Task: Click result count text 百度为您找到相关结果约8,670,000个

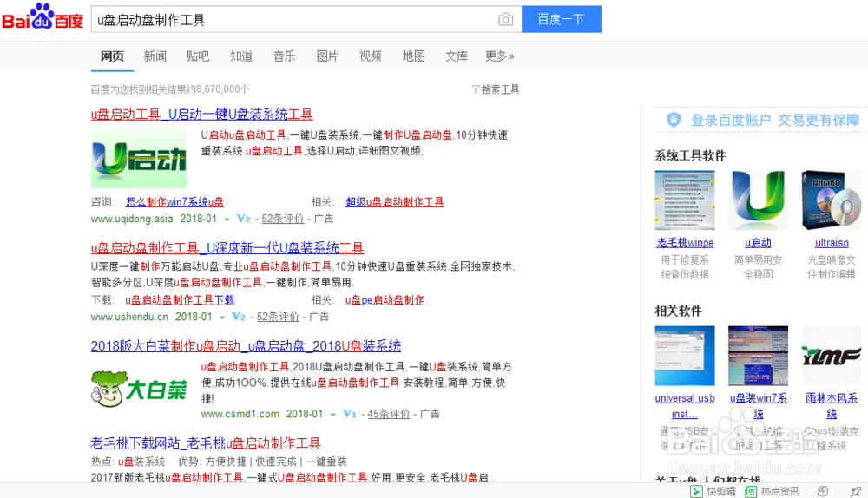Action: coord(170,89)
